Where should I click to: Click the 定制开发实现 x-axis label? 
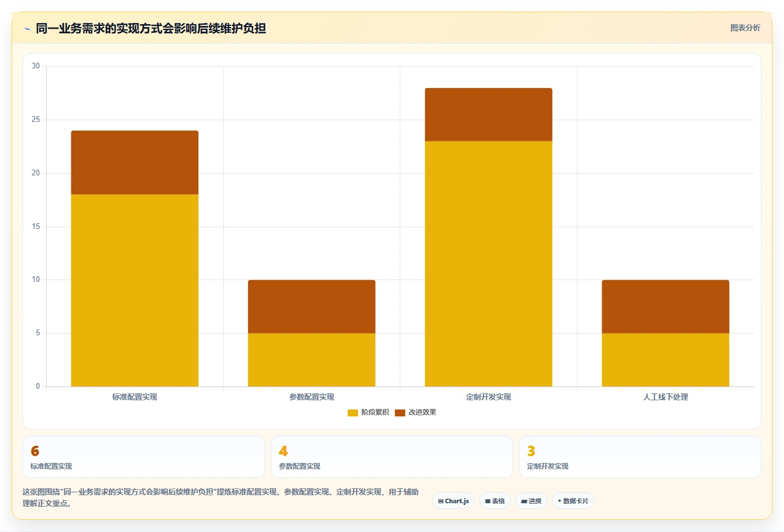point(488,397)
